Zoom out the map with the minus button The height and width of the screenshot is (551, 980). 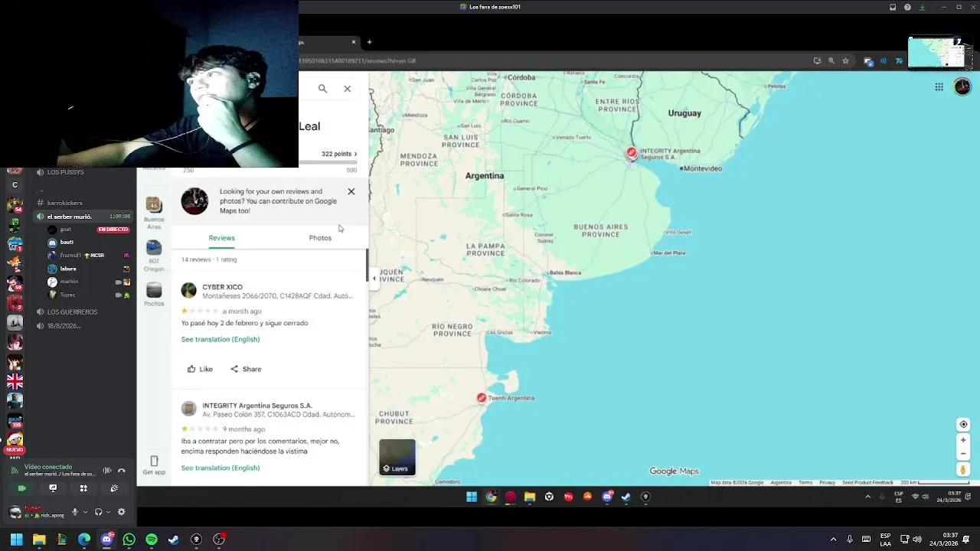[963, 453]
